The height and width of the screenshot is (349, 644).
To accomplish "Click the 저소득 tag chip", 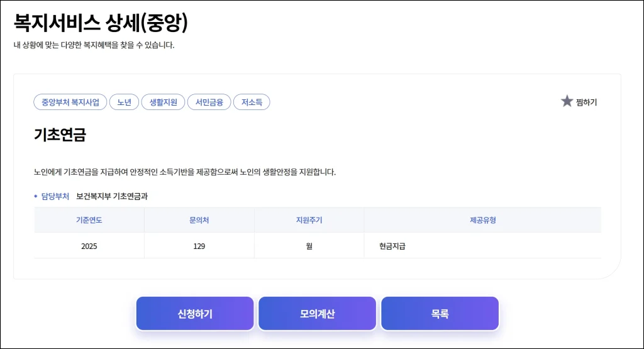I will tap(252, 102).
